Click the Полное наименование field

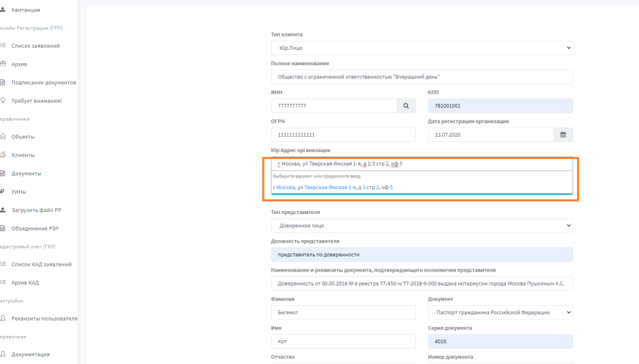coord(422,77)
